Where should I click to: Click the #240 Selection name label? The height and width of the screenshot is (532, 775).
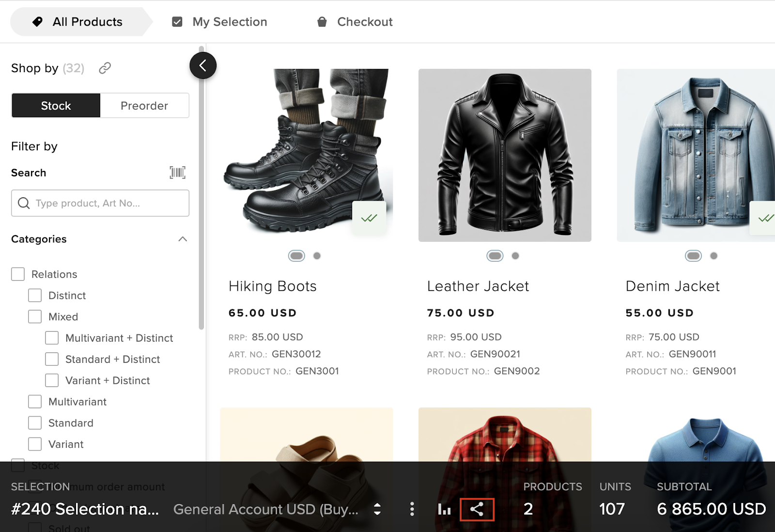tap(85, 509)
